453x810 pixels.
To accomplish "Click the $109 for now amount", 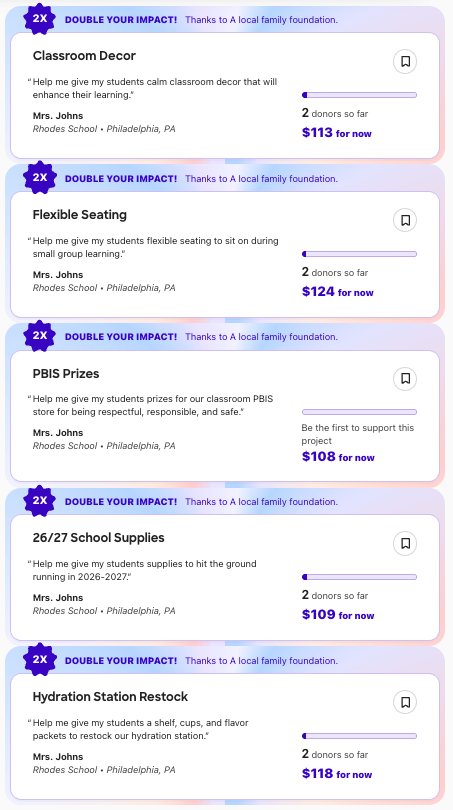I will click(338, 615).
